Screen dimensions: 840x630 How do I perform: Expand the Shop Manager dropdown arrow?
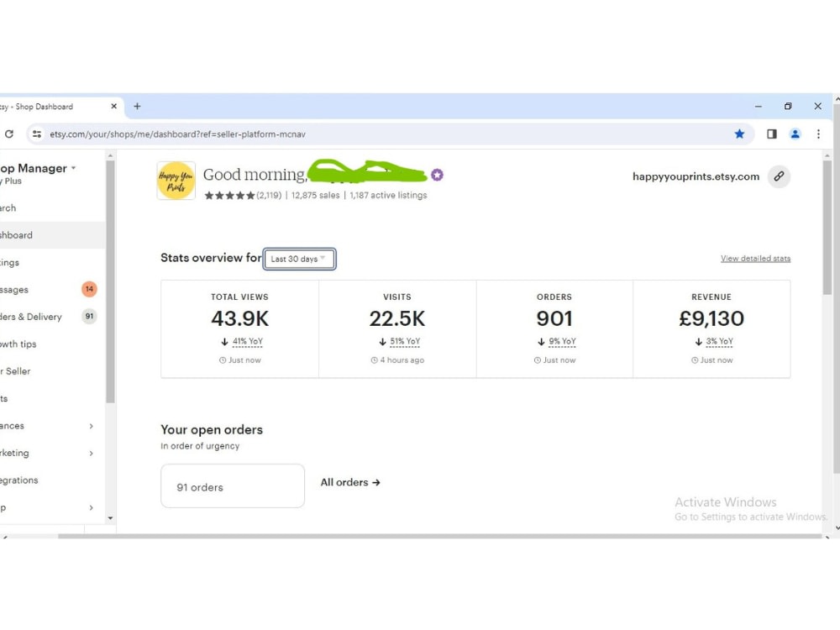pyautogui.click(x=73, y=168)
